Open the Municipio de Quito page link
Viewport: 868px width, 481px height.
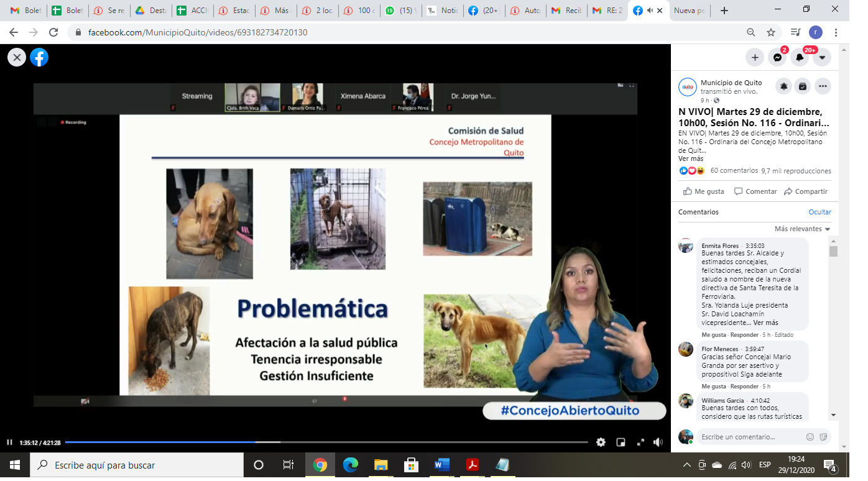click(731, 83)
